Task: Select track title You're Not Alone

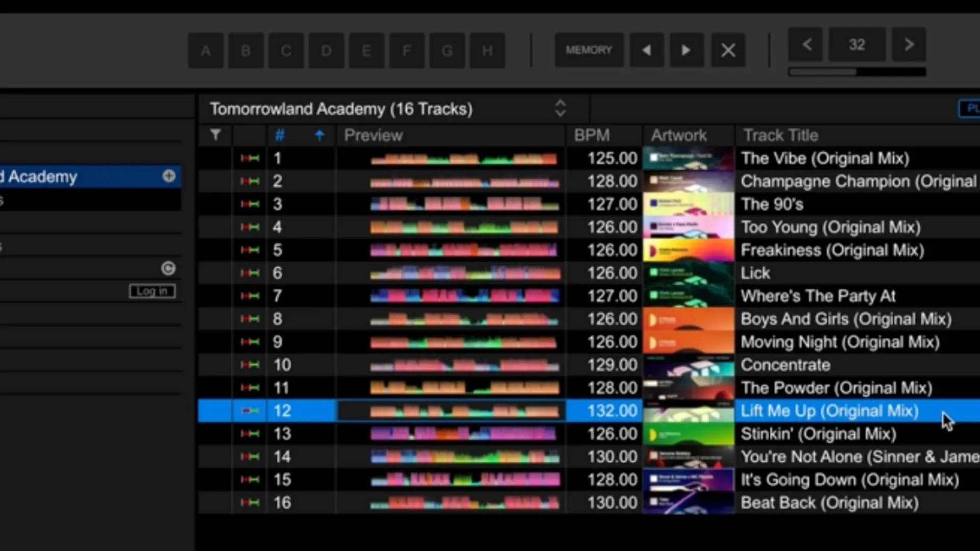Action: [860, 457]
